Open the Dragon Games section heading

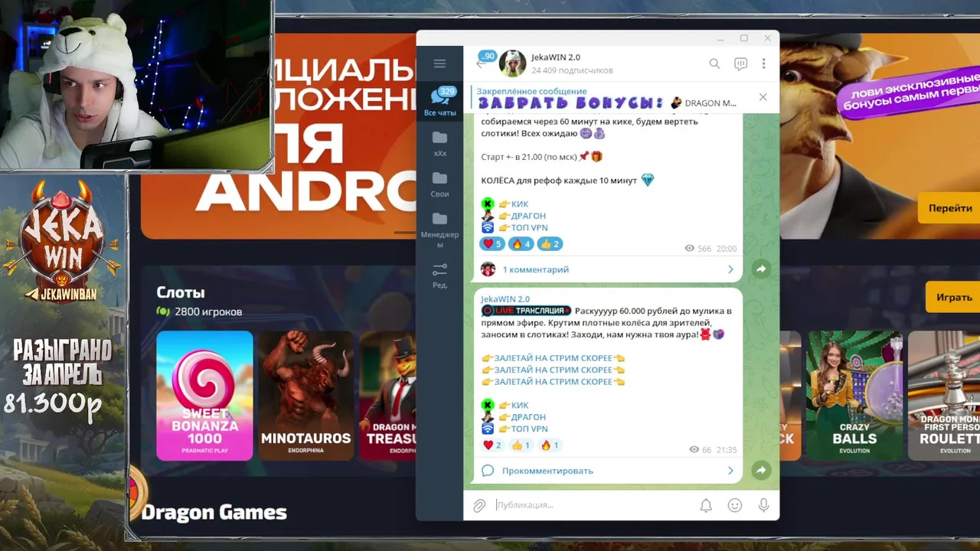[x=214, y=513]
